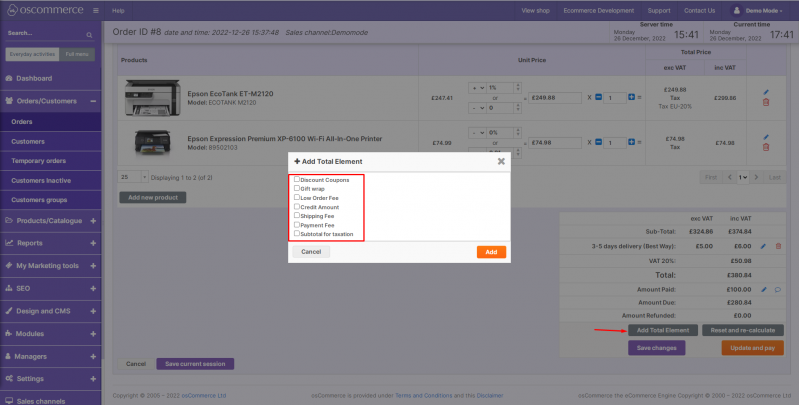Viewport: 799px width, 405px height.
Task: Enable the Gift wrap checkbox
Action: 296,189
